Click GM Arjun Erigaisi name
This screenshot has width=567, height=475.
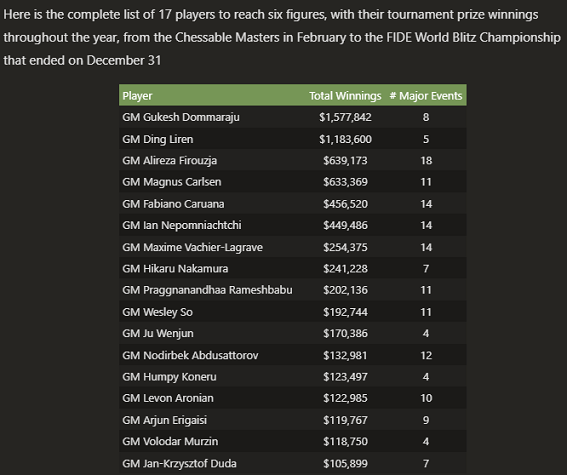[x=165, y=420]
